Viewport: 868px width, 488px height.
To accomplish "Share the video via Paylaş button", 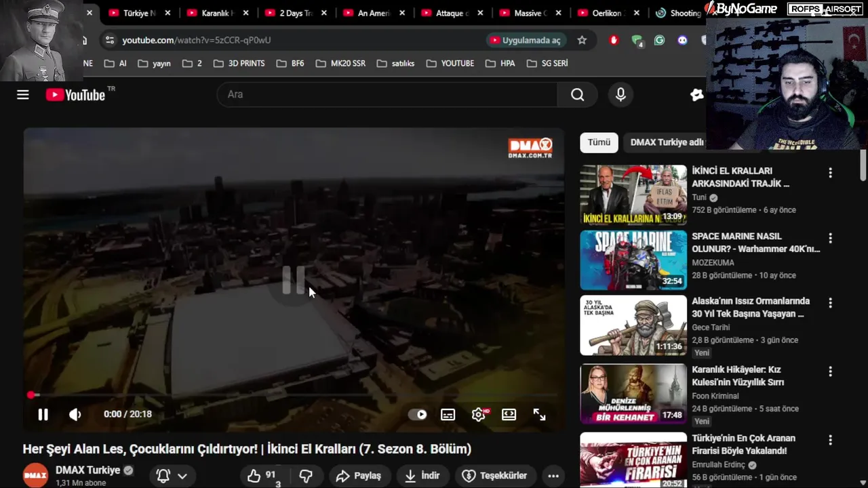I will click(x=359, y=476).
